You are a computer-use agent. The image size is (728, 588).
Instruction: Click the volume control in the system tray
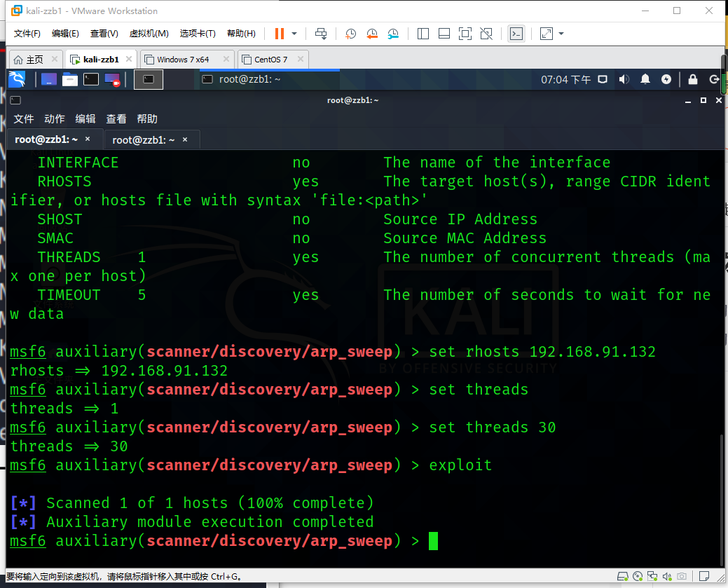point(624,79)
